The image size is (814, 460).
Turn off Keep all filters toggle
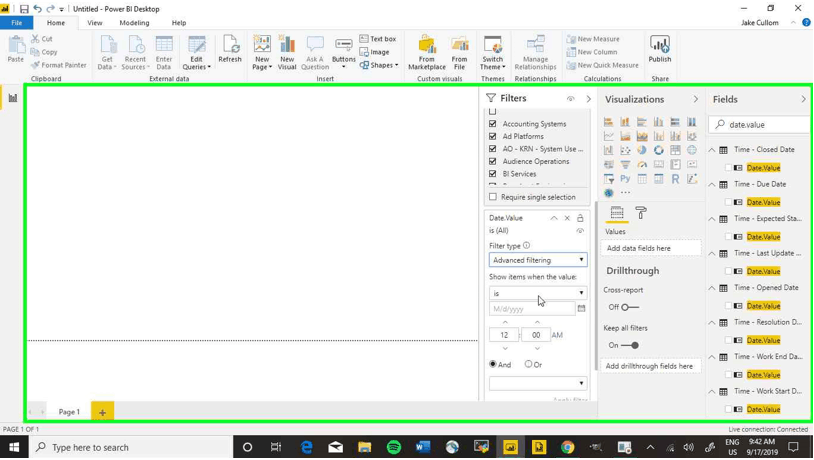click(630, 345)
